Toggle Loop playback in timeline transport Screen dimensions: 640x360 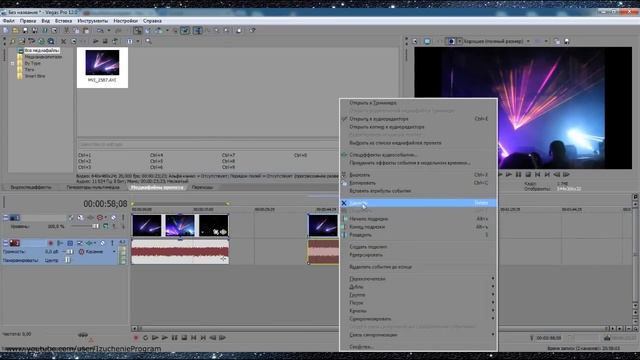click(x=145, y=338)
